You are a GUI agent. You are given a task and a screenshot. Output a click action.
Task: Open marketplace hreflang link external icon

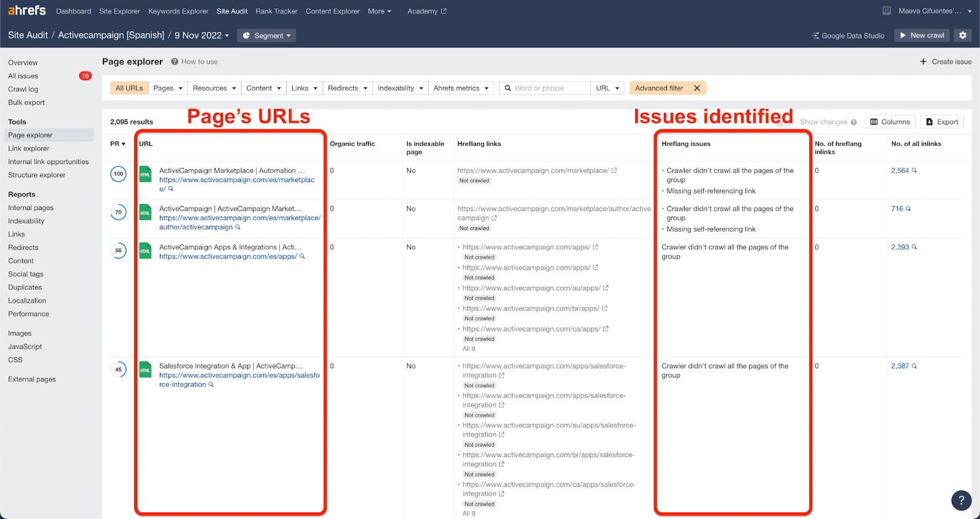coord(614,170)
